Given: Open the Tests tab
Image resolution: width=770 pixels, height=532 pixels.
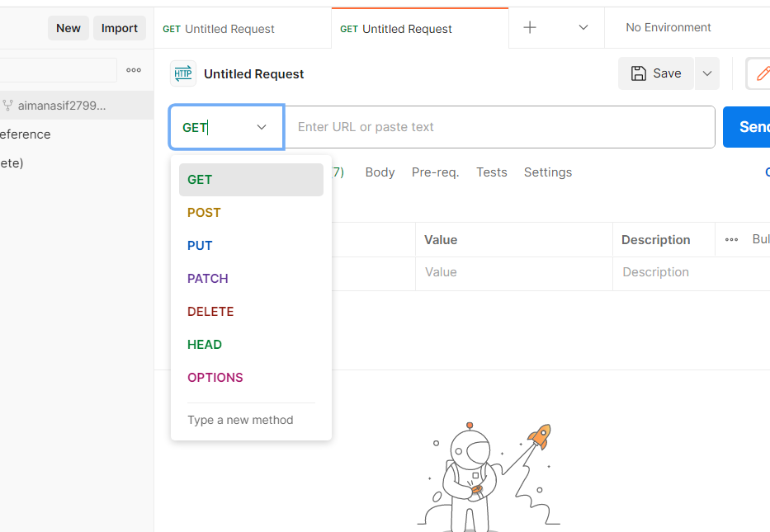Looking at the screenshot, I should (x=491, y=172).
